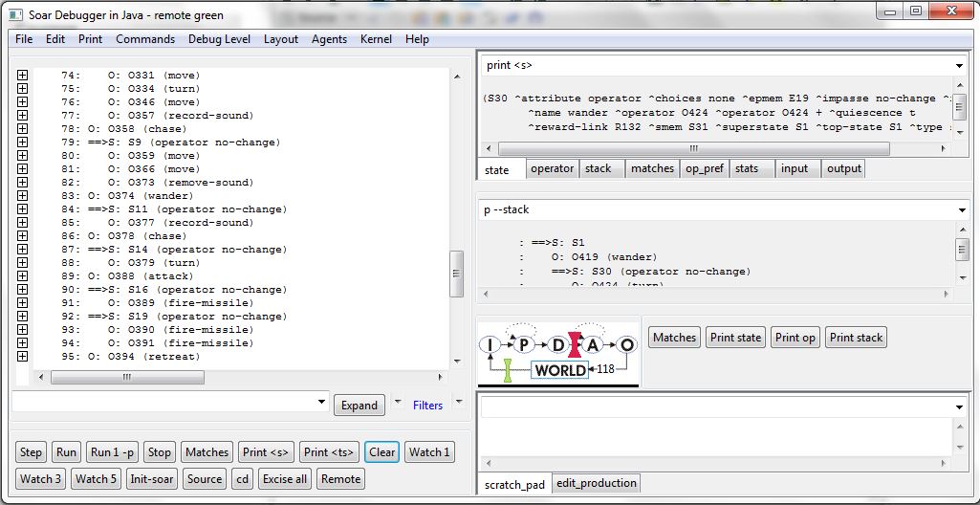Click the I phase in the cycle diagram

click(490, 344)
